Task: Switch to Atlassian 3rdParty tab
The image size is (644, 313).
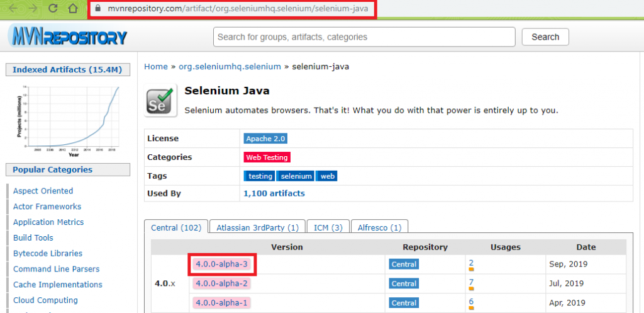Action: click(257, 227)
